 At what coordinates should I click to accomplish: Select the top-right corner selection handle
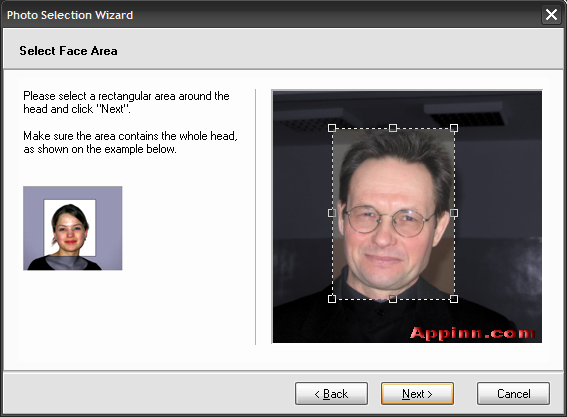click(454, 128)
